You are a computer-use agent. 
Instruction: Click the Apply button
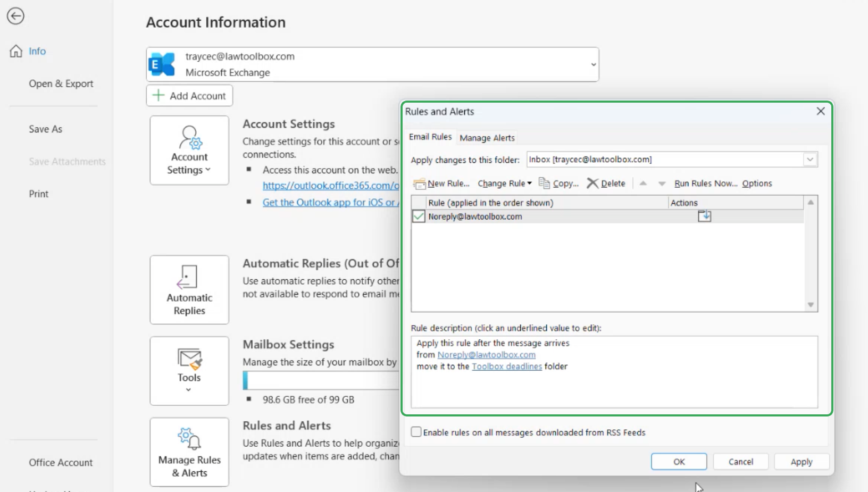pos(802,462)
